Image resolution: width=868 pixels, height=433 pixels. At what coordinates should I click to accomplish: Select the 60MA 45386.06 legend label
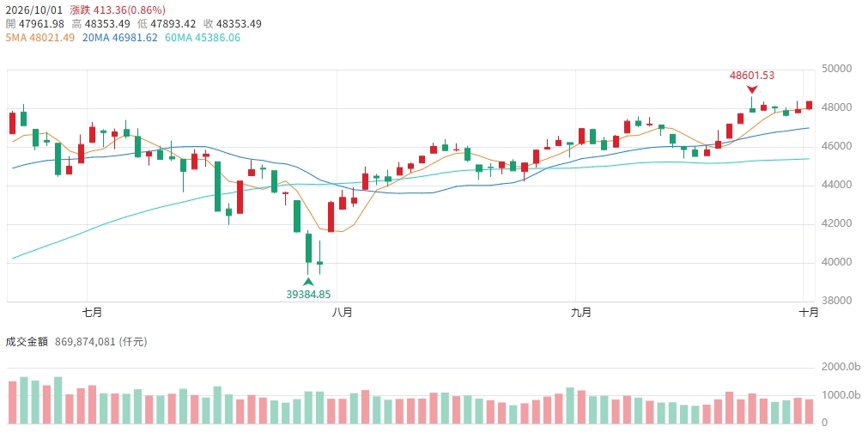coord(202,38)
